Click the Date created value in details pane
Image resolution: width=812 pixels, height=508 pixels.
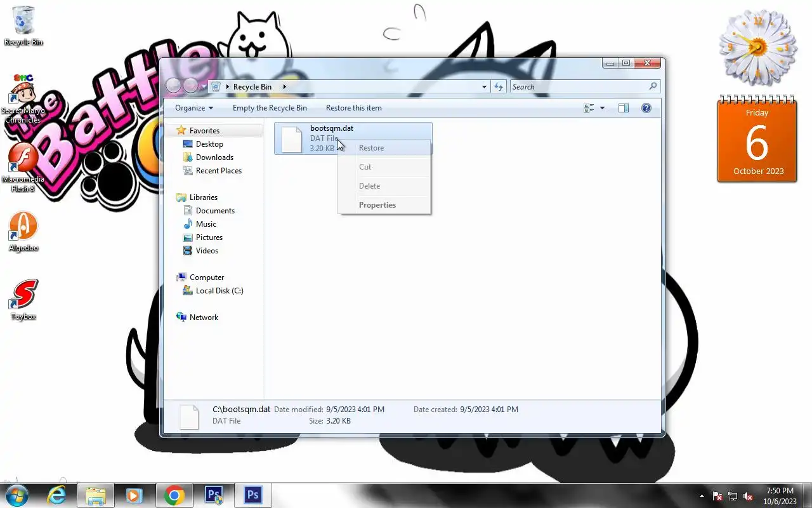[x=489, y=410]
